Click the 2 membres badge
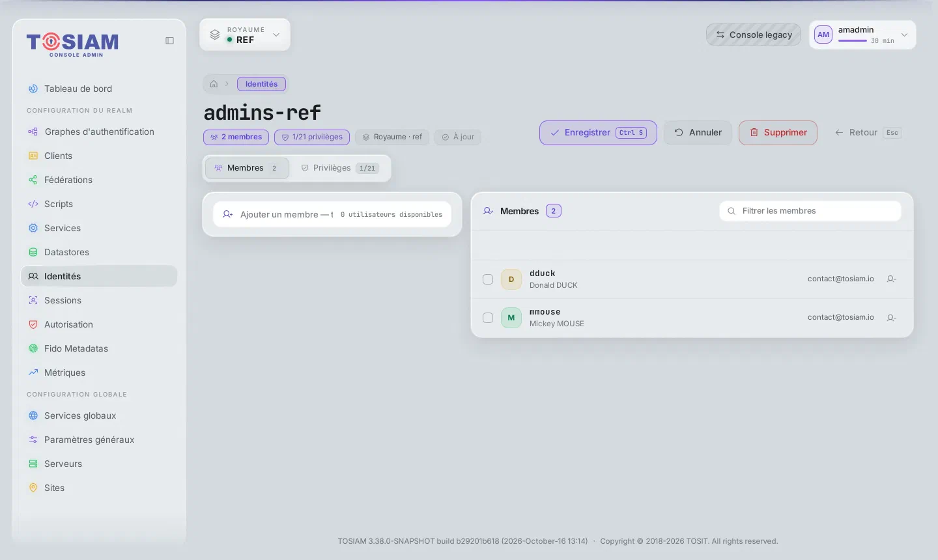The height and width of the screenshot is (560, 938). 236,137
